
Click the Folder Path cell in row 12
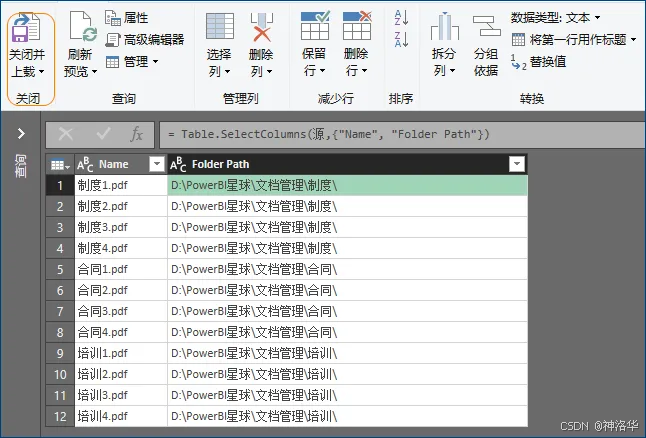347,417
